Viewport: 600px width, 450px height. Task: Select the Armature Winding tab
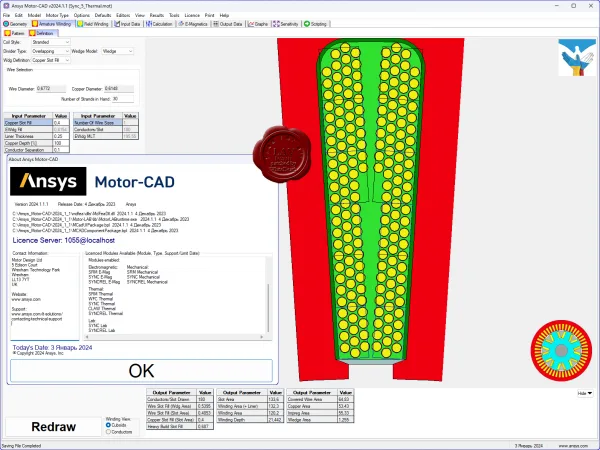point(51,24)
